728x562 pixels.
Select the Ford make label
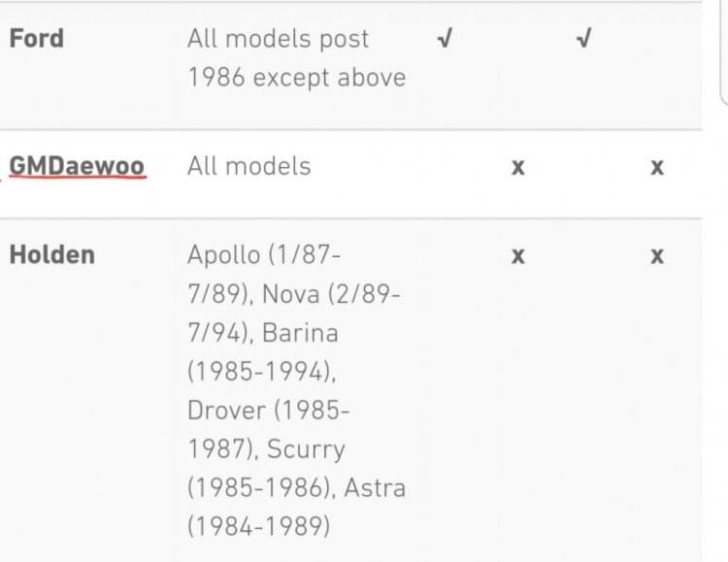(x=37, y=38)
